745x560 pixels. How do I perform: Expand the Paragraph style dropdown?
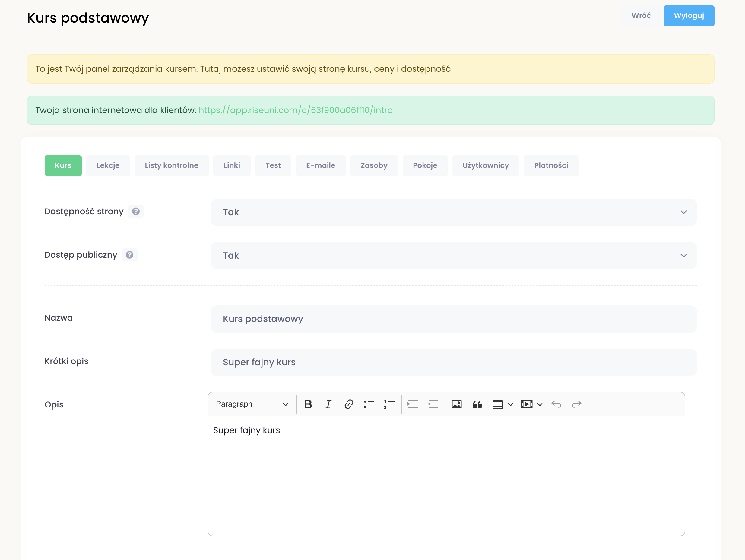252,404
